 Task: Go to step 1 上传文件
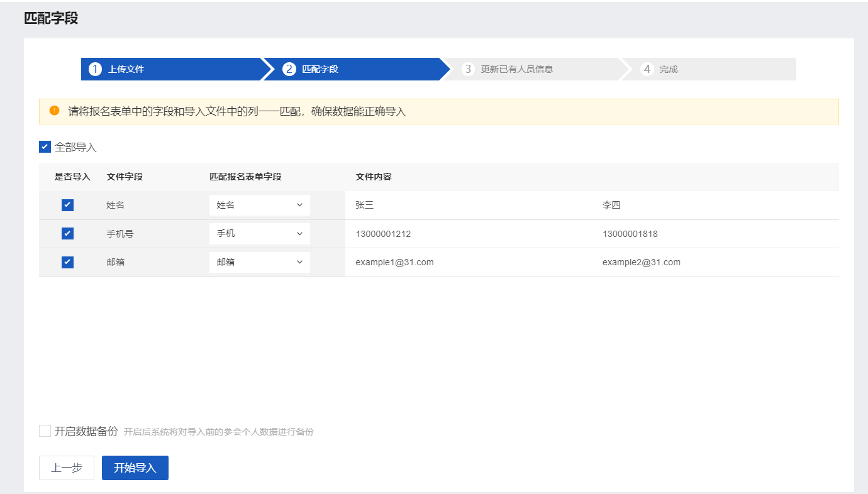171,69
